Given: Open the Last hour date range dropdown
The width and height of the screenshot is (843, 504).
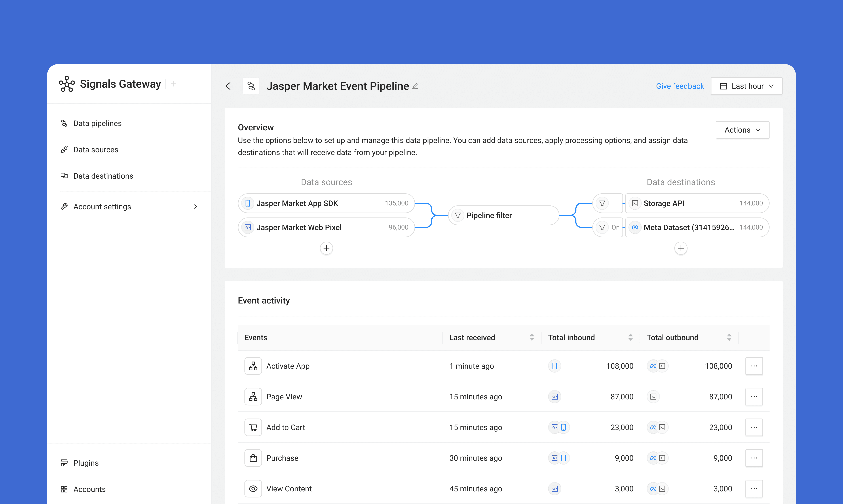Looking at the screenshot, I should pos(747,86).
